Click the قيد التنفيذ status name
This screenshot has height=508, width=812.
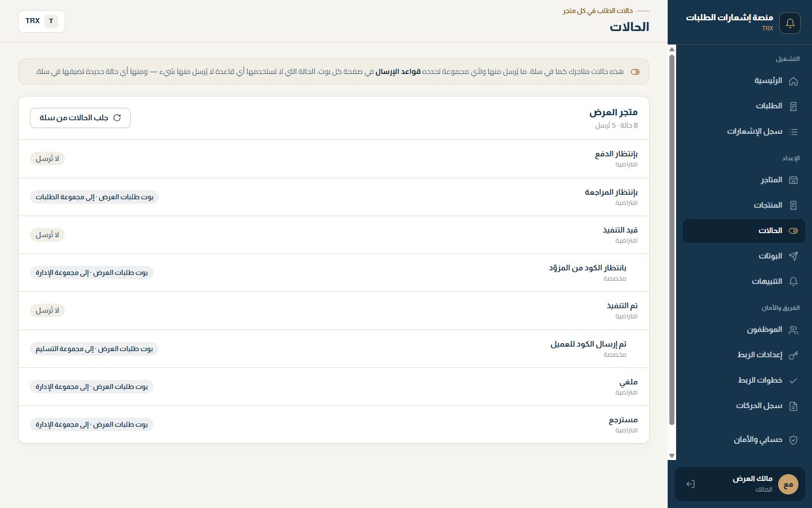620,230
